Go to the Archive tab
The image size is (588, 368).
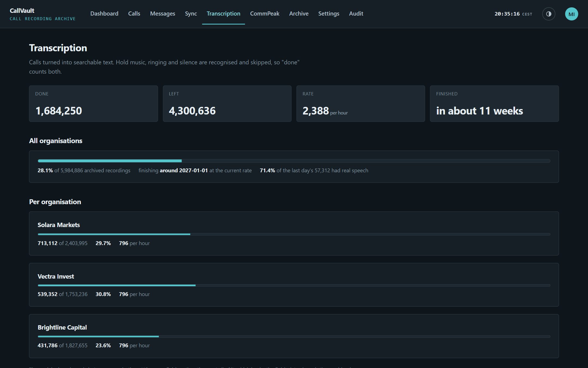click(x=299, y=14)
